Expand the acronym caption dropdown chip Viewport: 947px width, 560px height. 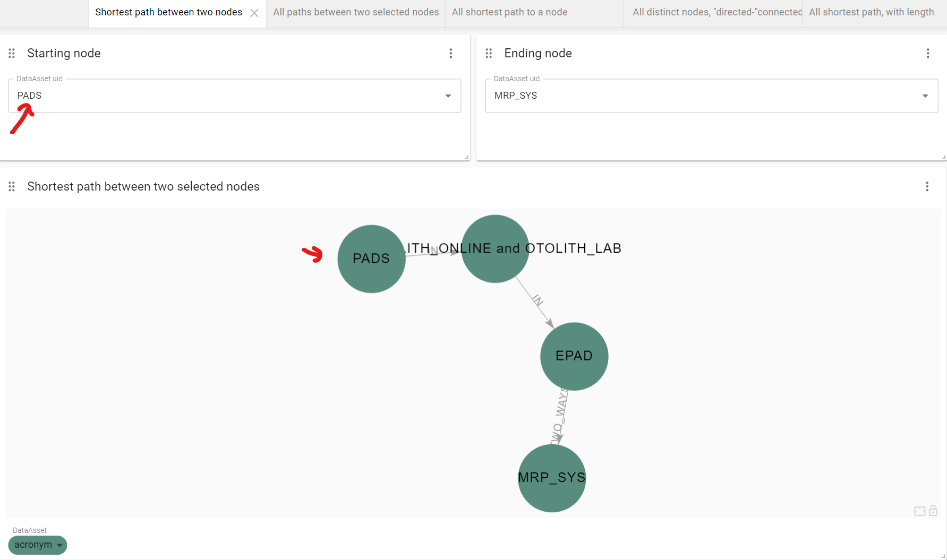pyautogui.click(x=59, y=545)
